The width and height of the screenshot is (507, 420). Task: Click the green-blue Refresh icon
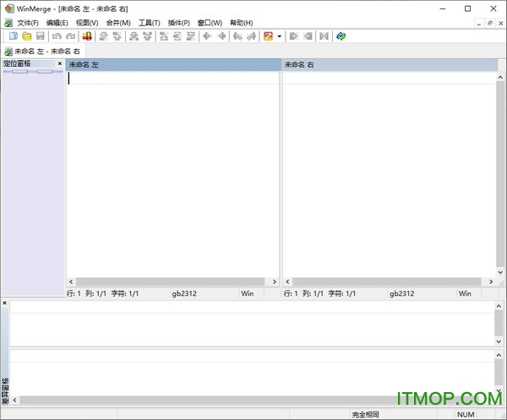341,36
